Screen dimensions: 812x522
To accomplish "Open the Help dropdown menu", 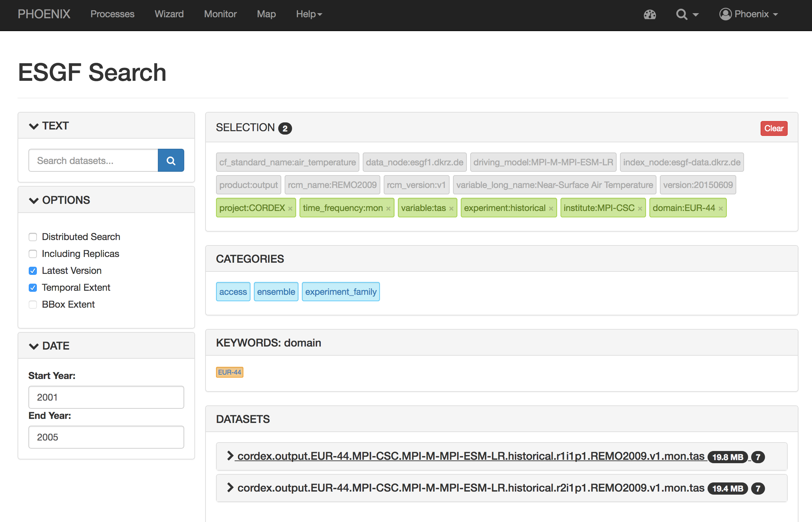I will tap(309, 14).
